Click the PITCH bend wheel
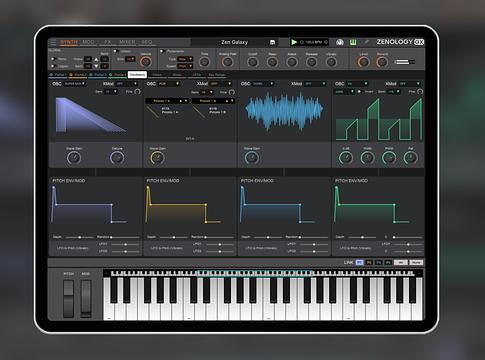 69,298
